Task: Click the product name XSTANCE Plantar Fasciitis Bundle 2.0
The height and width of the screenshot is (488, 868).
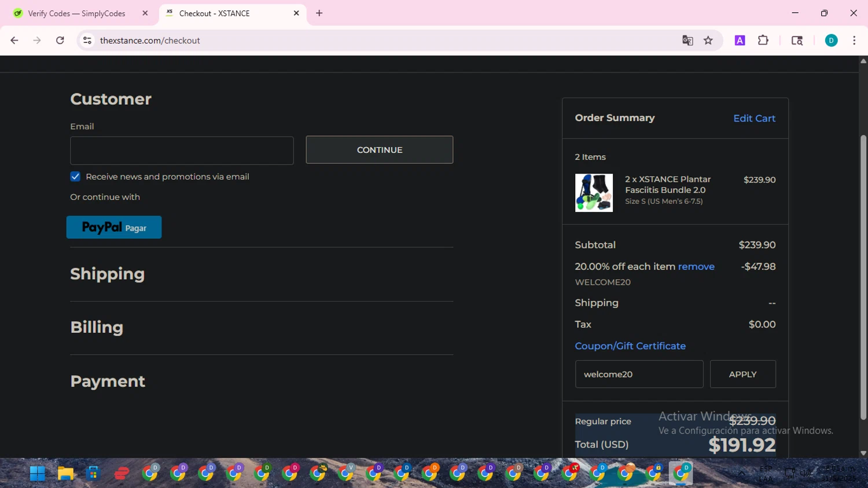Action: coord(668,185)
